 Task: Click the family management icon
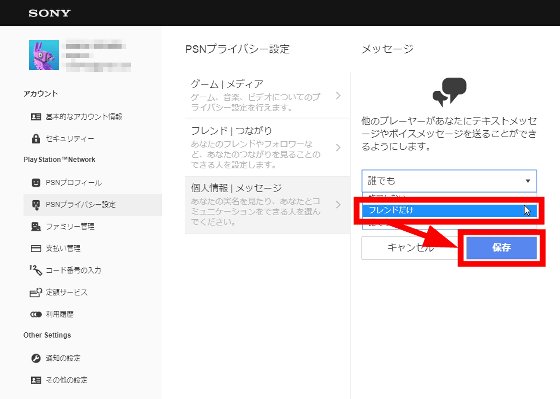(36, 226)
